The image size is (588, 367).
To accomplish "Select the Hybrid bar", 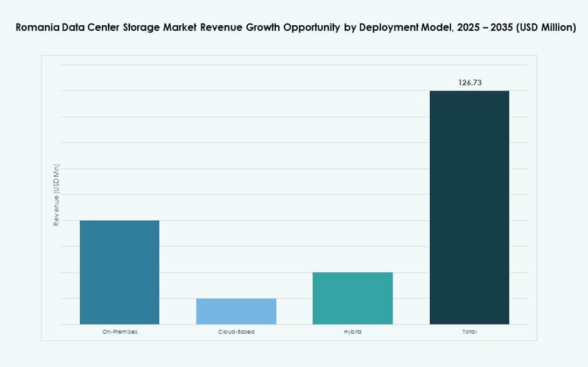I will click(x=353, y=299).
